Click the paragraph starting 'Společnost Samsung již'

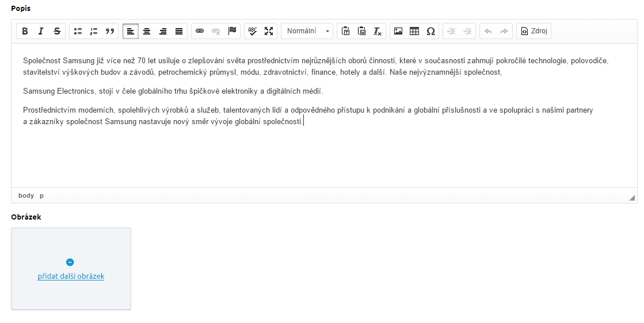(315, 67)
